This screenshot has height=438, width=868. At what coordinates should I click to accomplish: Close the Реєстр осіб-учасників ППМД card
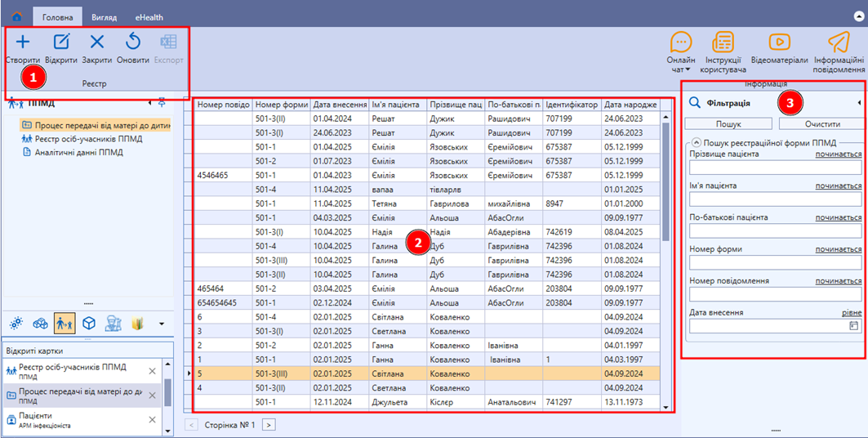pyautogui.click(x=152, y=371)
